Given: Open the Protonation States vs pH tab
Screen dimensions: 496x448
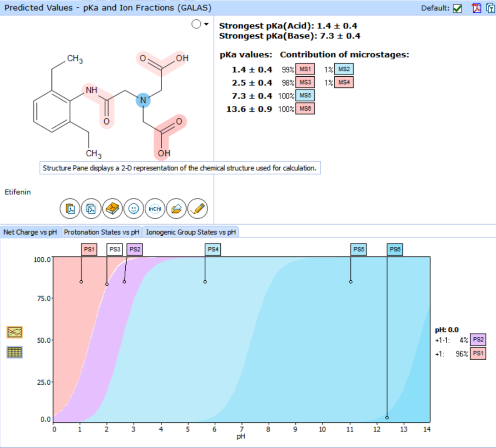Looking at the screenshot, I should click(x=101, y=232).
